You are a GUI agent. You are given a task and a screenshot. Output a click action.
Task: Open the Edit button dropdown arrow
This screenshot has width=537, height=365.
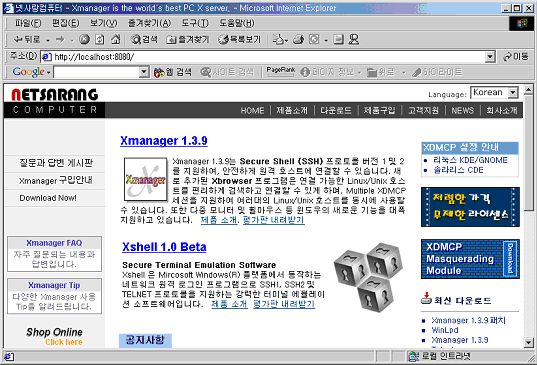point(326,41)
